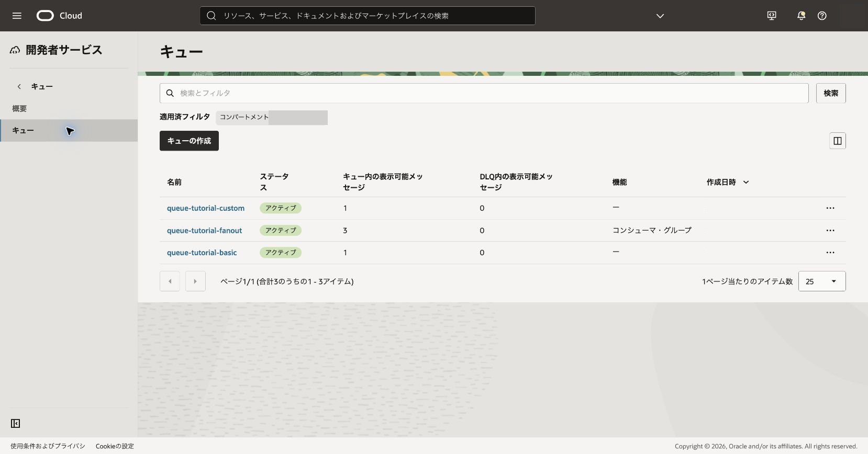Screen dimensions: 868x454
Task: Open the column management icon
Action: [x=838, y=141]
